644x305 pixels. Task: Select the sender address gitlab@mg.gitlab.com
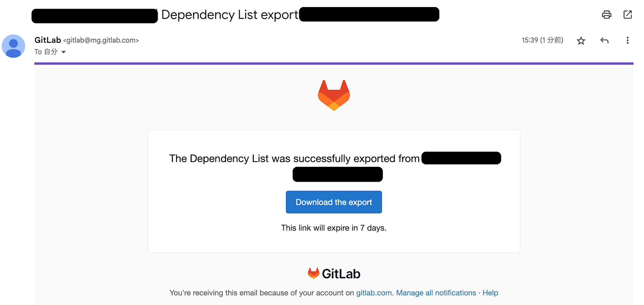[x=101, y=40]
